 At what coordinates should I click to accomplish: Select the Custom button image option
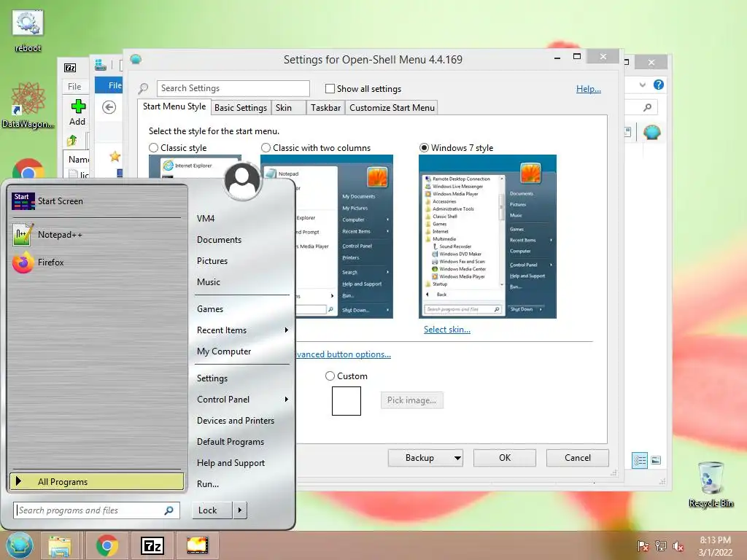[330, 376]
